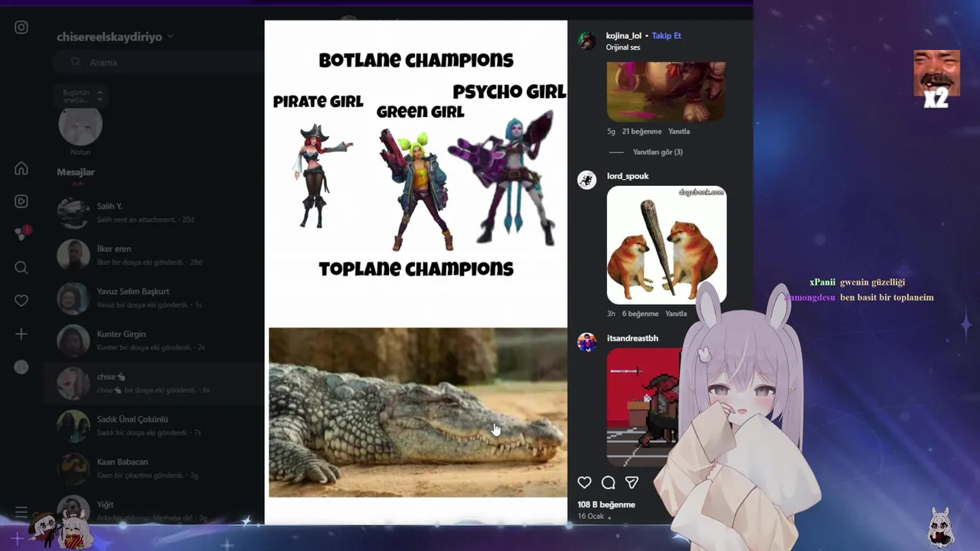The height and width of the screenshot is (551, 980).
Task: Open the top comment's champion image
Action: 666,91
